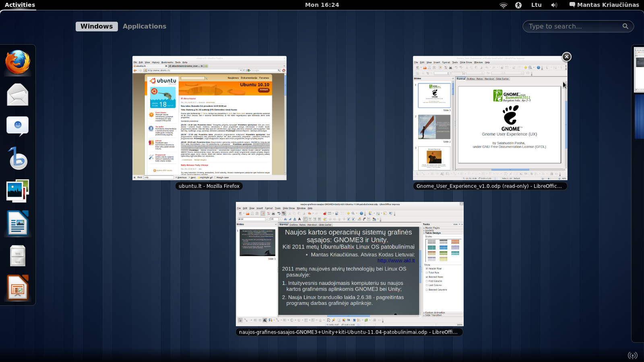This screenshot has width=644, height=362.
Task: Open the file cabinet Files icon
Action: pos(18,255)
